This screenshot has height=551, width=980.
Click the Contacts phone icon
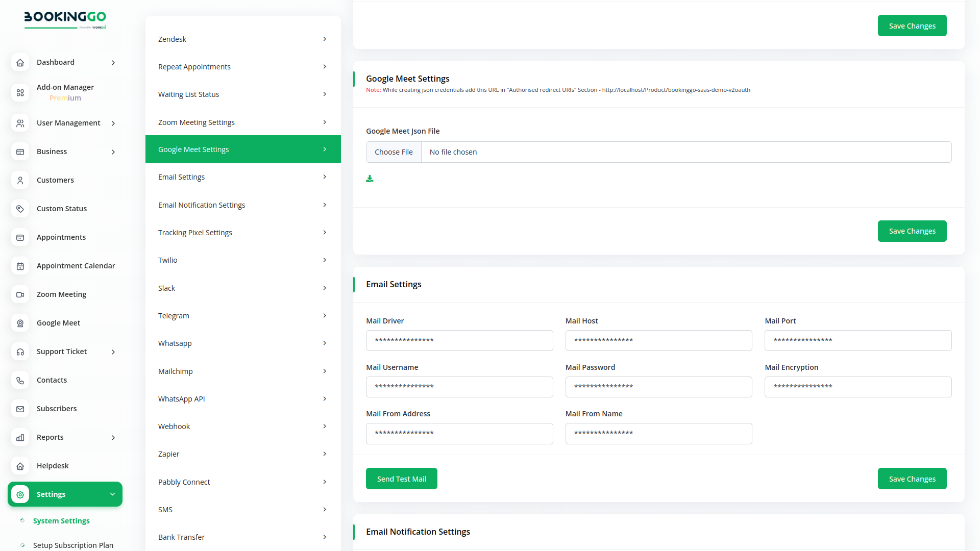point(20,380)
